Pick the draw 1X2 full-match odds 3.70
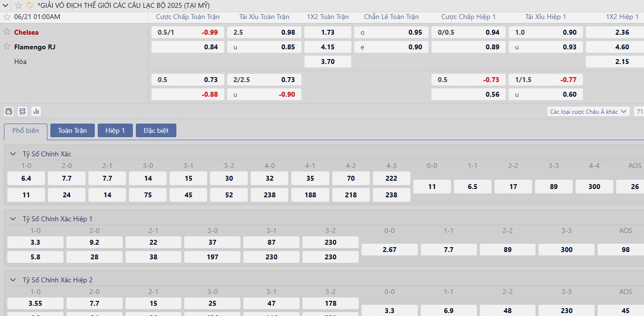644x316 pixels. click(328, 62)
